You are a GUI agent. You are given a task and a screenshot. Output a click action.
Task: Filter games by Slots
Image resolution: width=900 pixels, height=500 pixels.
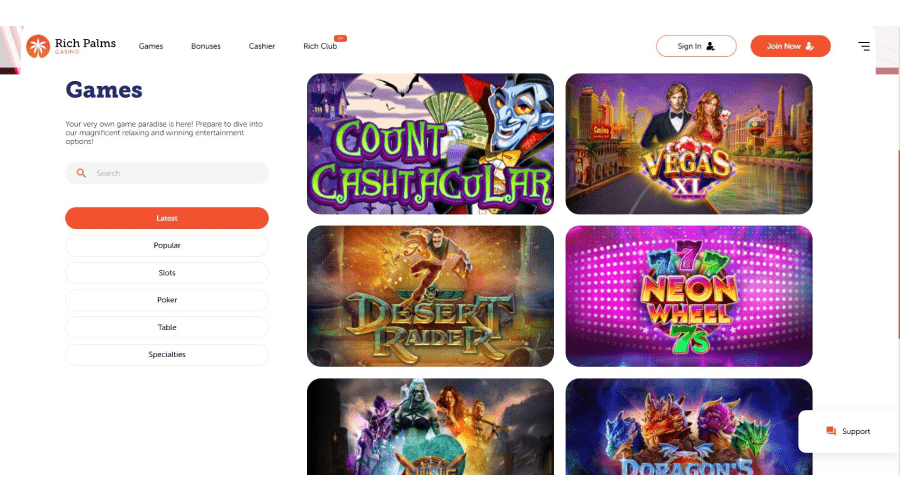pyautogui.click(x=167, y=273)
